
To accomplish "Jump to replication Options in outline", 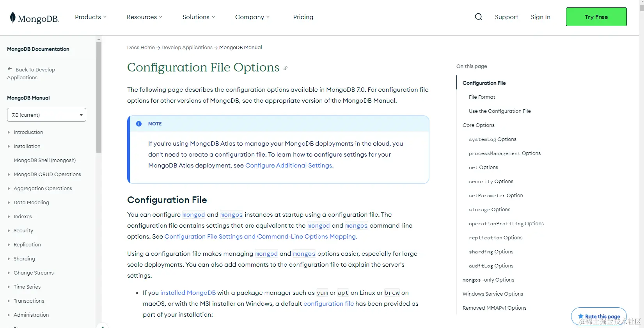I will tap(495, 237).
